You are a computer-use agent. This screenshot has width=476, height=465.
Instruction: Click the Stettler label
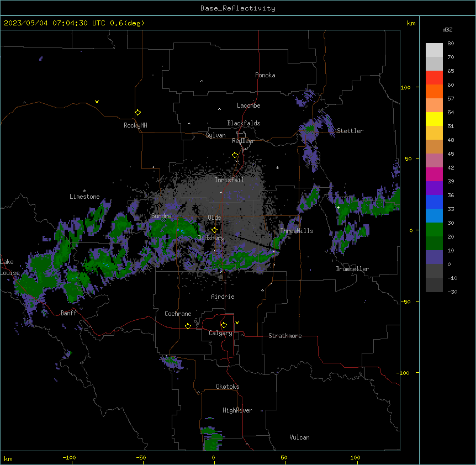[350, 131]
